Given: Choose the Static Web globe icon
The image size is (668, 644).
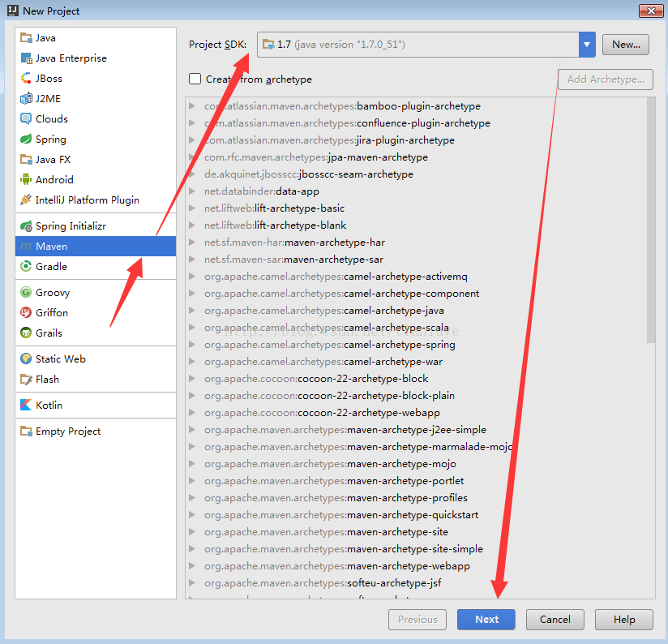Looking at the screenshot, I should [x=26, y=358].
